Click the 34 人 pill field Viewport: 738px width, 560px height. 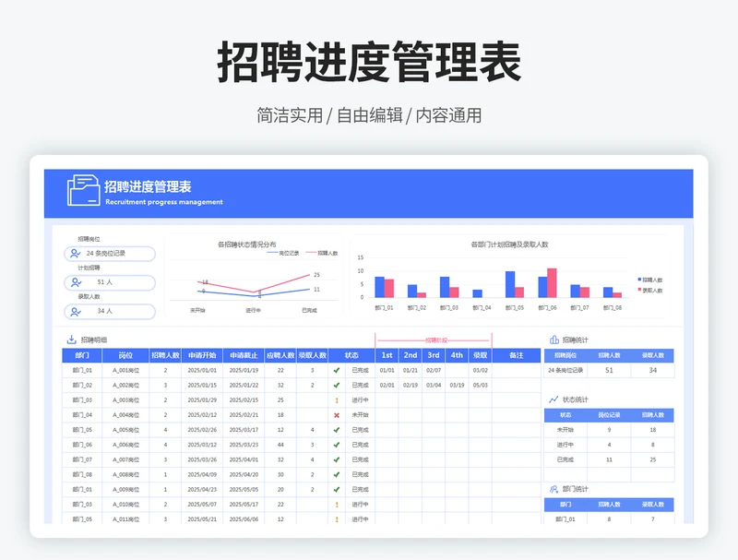tap(110, 311)
